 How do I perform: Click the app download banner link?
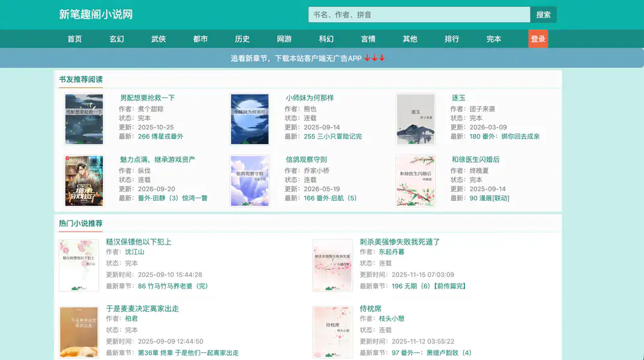click(308, 59)
